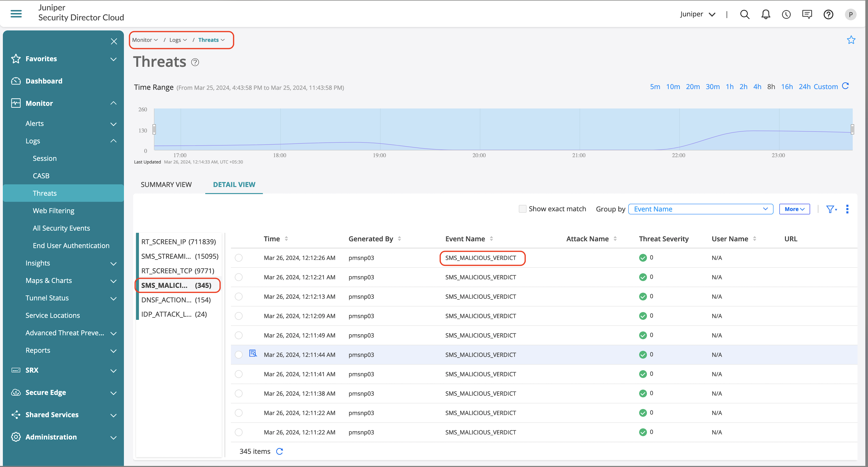Open the hamburger navigation menu
Viewport: 868px width, 467px height.
tap(16, 14)
